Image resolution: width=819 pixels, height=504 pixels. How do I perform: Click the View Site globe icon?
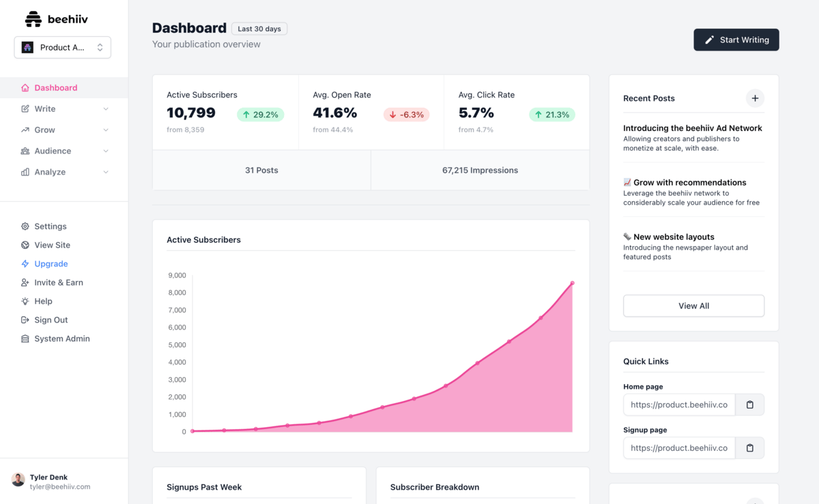(25, 245)
